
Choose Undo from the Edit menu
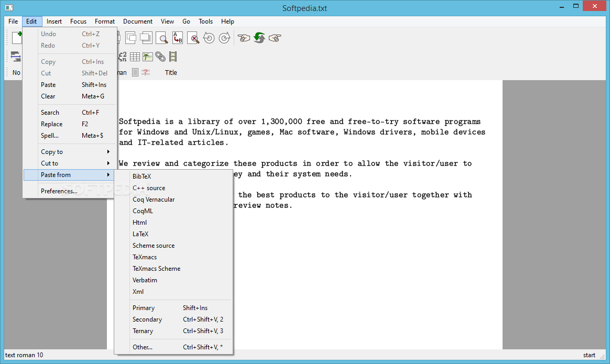pyautogui.click(x=70, y=34)
